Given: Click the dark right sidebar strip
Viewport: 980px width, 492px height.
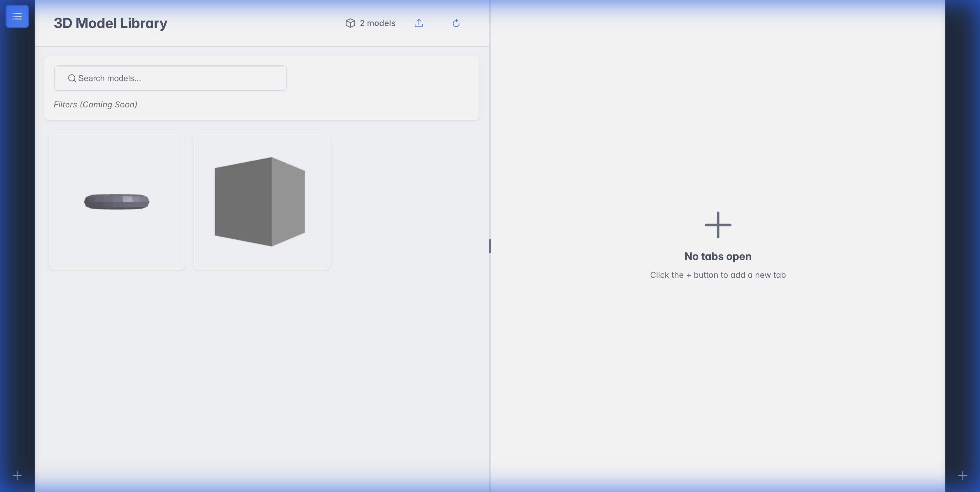Looking at the screenshot, I should tap(963, 228).
